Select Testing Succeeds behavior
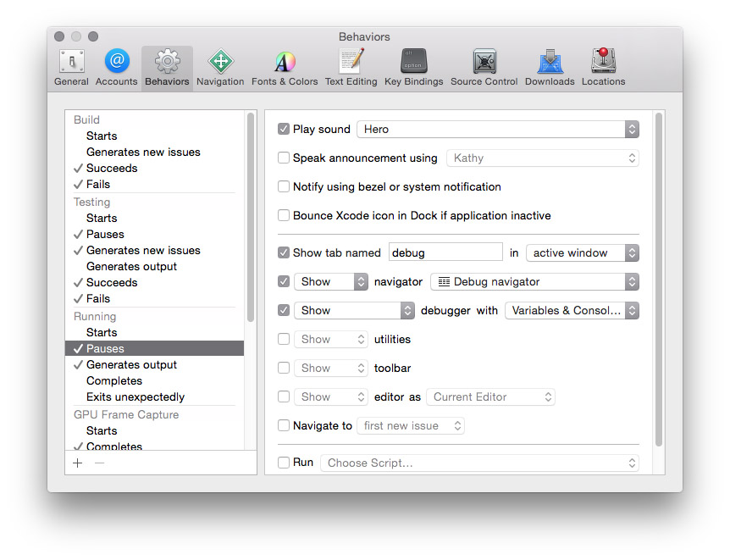 pyautogui.click(x=155, y=282)
